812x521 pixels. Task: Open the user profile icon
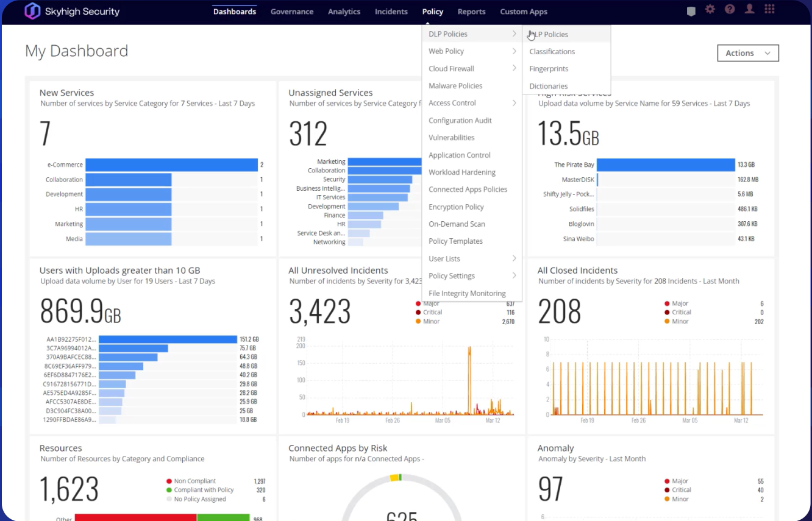pyautogui.click(x=749, y=10)
